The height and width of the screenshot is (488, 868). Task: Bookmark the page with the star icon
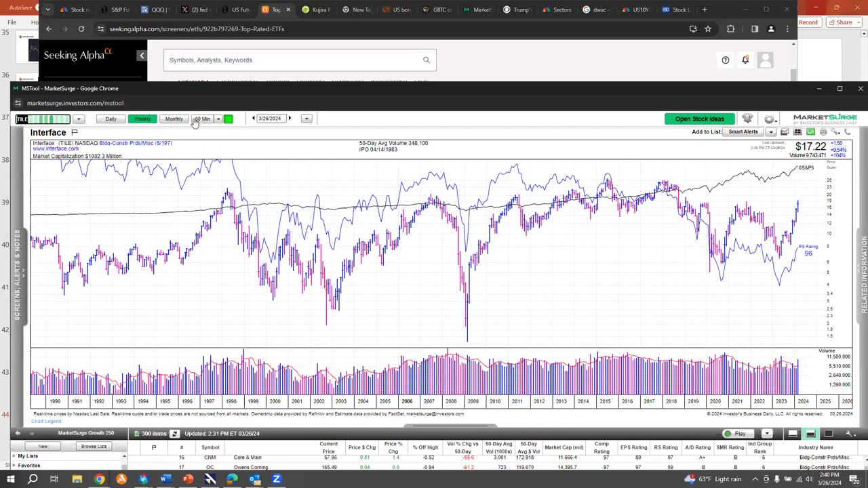click(x=708, y=29)
